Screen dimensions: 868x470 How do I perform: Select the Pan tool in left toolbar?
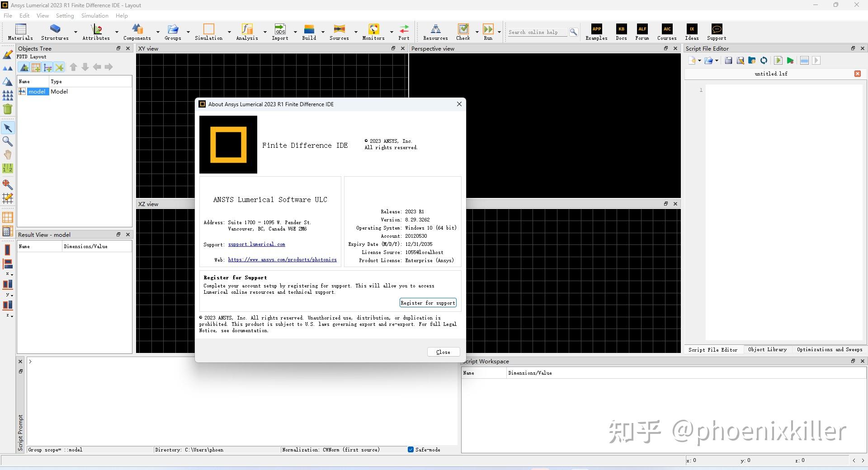8,155
